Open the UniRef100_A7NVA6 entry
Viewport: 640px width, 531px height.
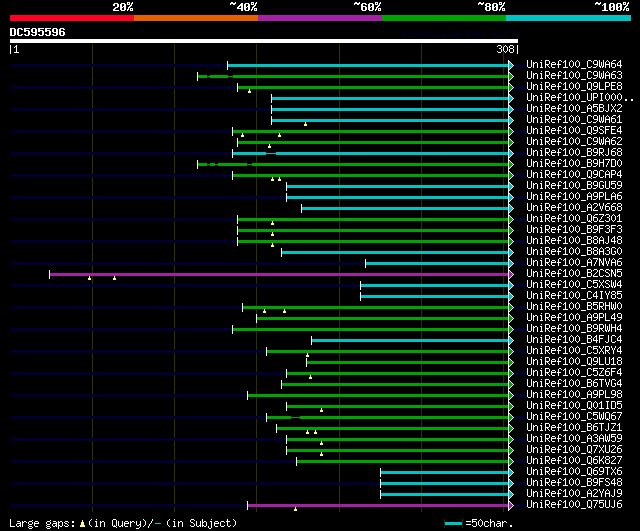pos(574,263)
